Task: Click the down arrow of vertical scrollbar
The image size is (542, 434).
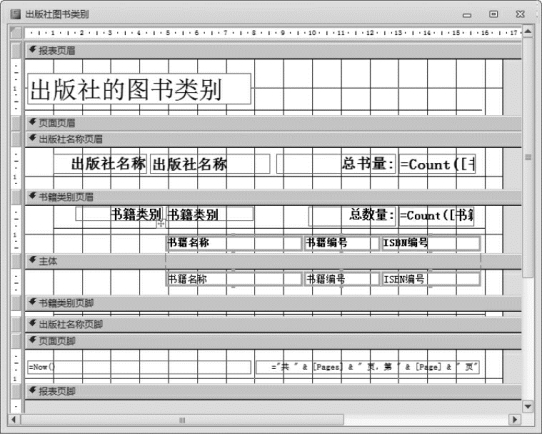Action: pos(528,406)
